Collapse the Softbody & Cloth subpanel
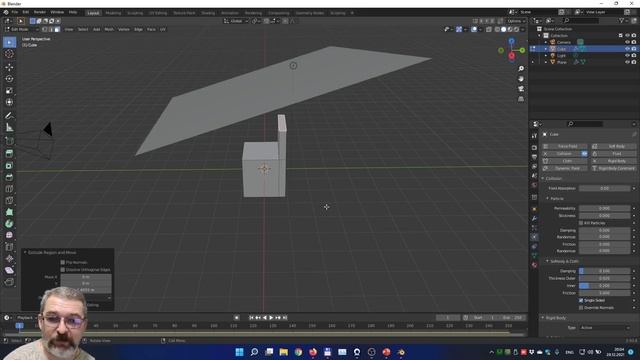 point(547,261)
